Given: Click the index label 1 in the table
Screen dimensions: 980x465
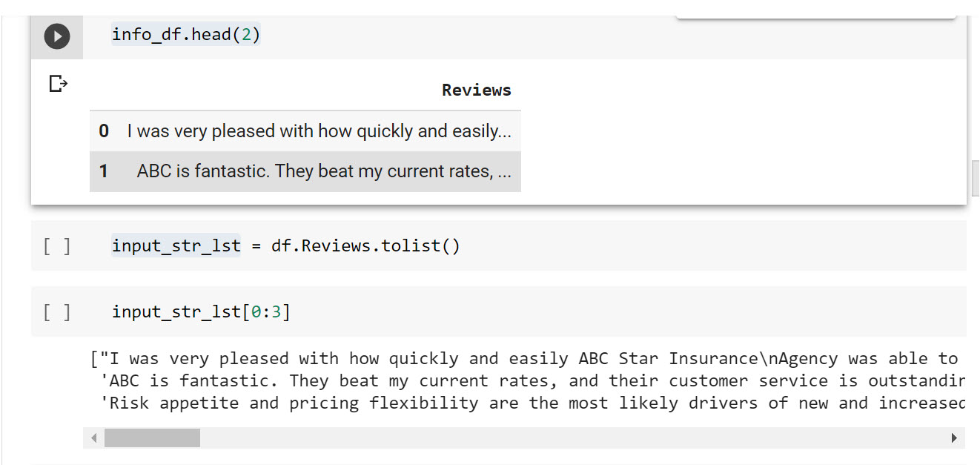Looking at the screenshot, I should click(104, 171).
